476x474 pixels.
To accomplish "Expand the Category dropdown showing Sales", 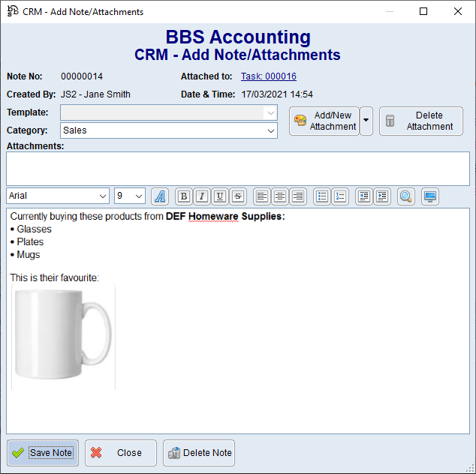I will pos(271,130).
